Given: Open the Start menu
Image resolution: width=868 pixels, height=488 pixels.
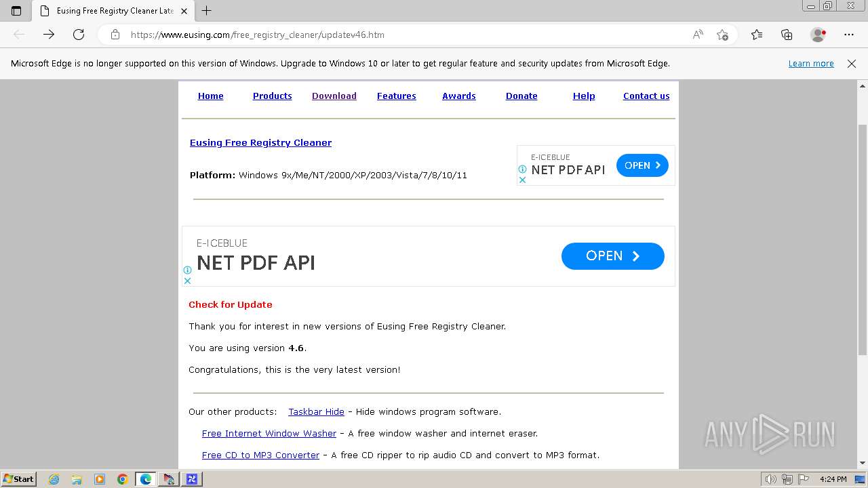Looking at the screenshot, I should coord(18,479).
